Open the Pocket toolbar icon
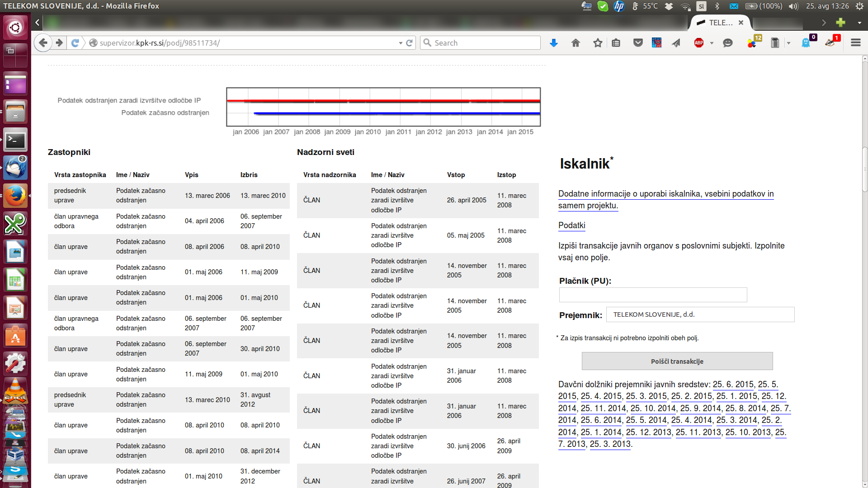This screenshot has height=488, width=868. point(638,43)
